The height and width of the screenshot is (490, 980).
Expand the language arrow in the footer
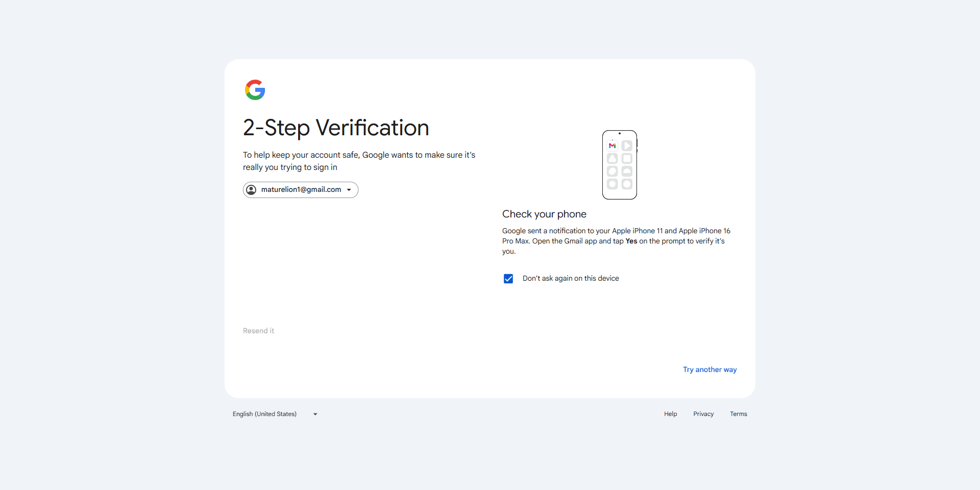[315, 414]
